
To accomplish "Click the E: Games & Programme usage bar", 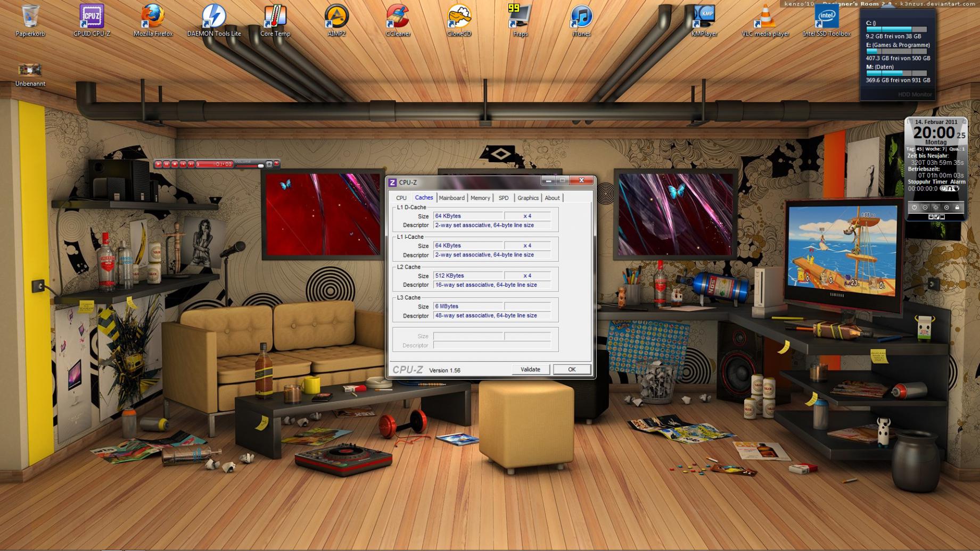I will (x=896, y=51).
